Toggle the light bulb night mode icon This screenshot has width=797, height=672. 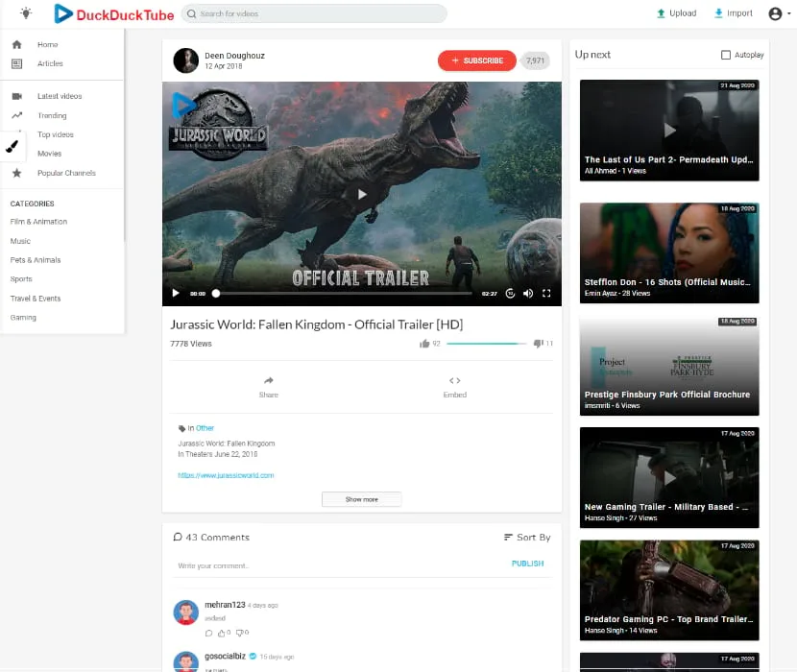(x=26, y=13)
